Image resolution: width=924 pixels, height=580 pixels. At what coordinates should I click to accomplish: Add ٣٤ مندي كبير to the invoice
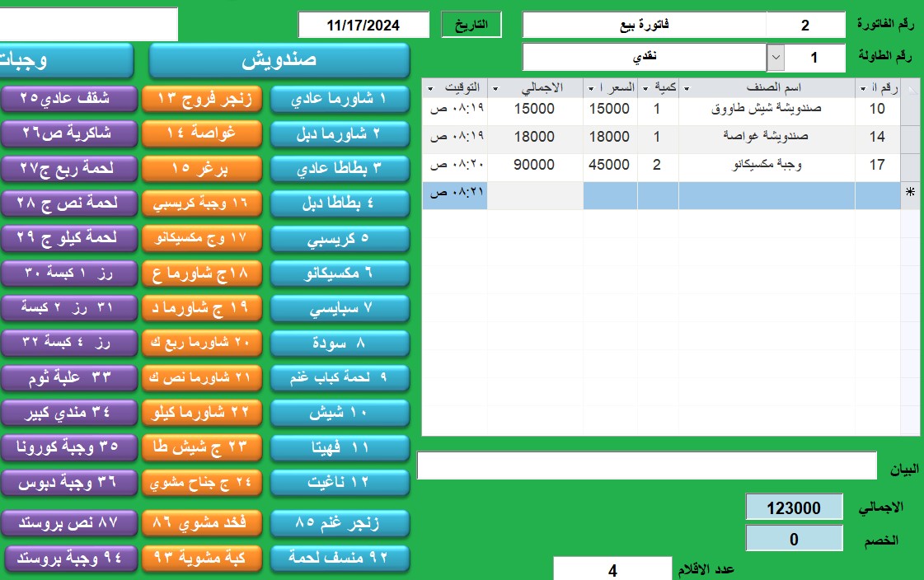[66, 411]
